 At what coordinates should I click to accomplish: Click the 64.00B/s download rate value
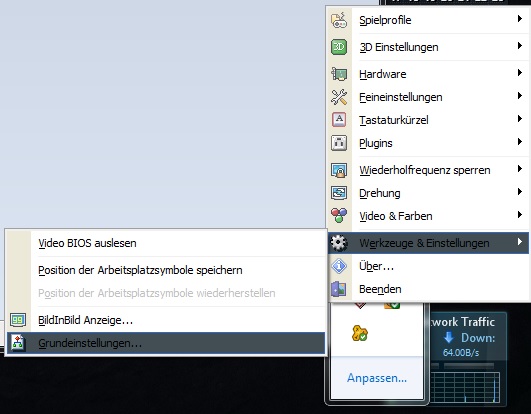461,352
